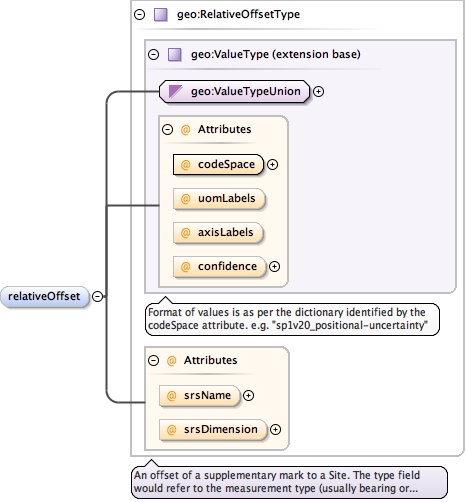The height and width of the screenshot is (502, 466).
Task: Click the ValueTypeUnion purple triangle icon
Action: click(175, 91)
